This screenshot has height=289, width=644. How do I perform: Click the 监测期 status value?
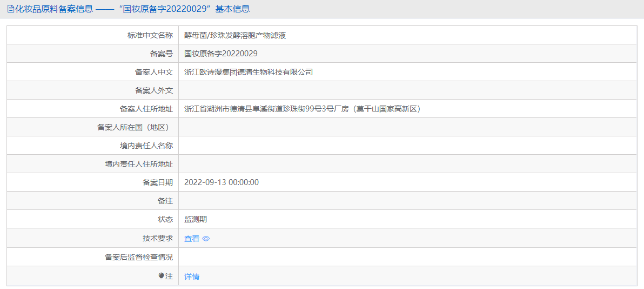[196, 219]
